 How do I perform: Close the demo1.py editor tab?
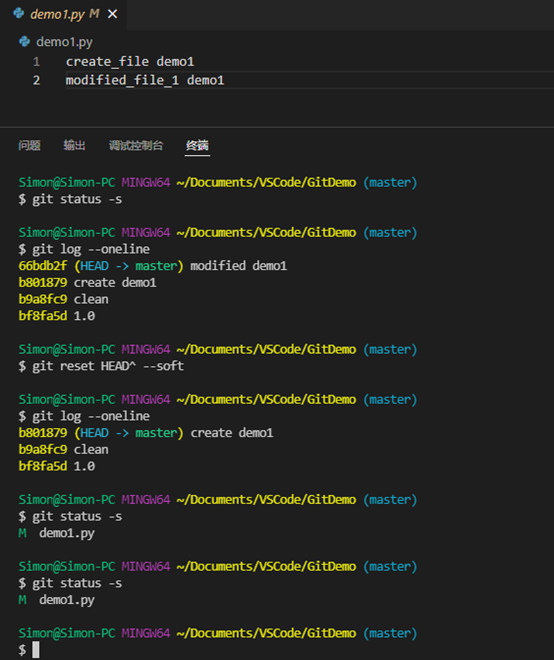[112, 14]
